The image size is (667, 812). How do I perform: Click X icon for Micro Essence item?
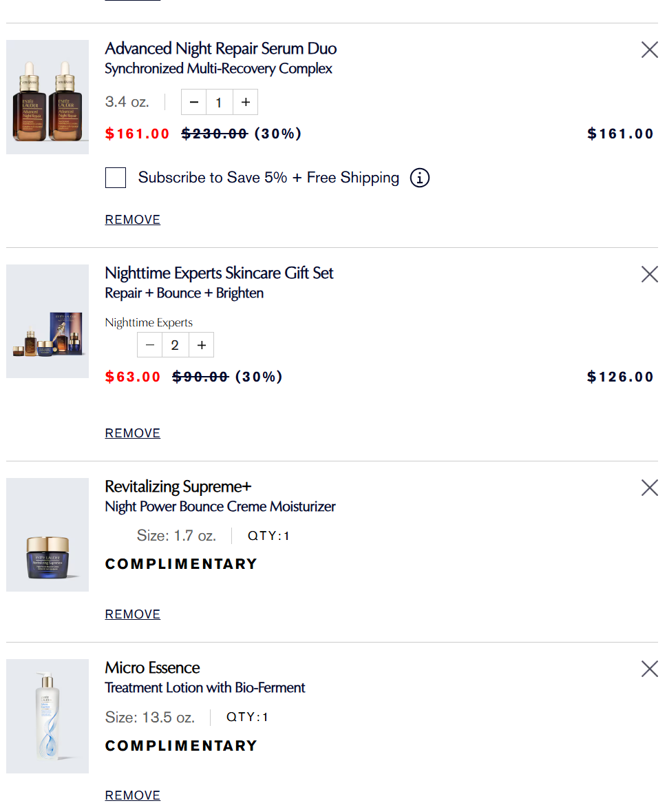[649, 669]
